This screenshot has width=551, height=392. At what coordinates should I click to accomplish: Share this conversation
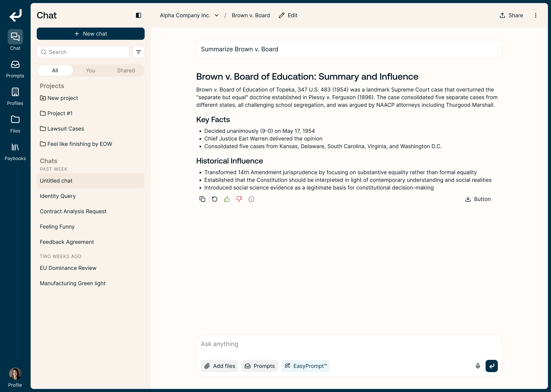pyautogui.click(x=511, y=15)
